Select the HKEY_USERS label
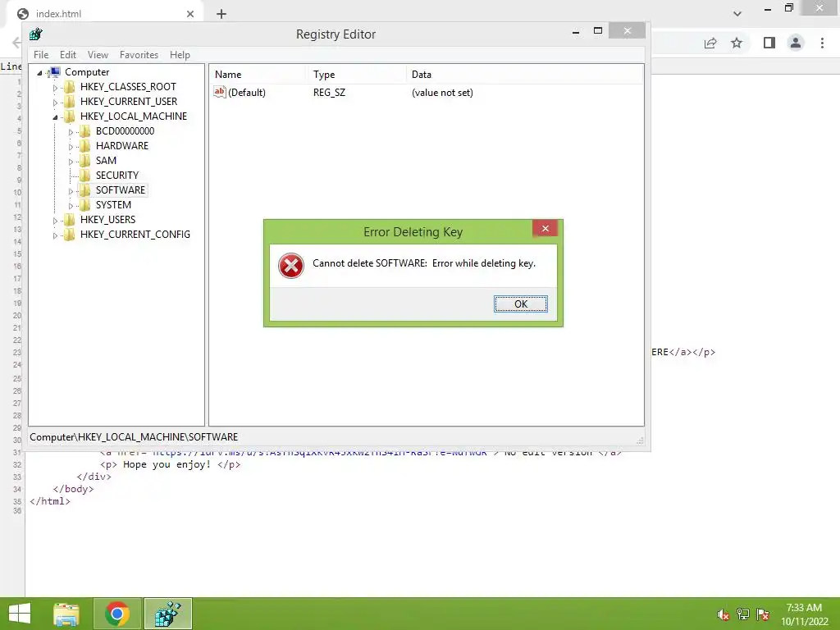This screenshot has width=840, height=630. tap(107, 220)
